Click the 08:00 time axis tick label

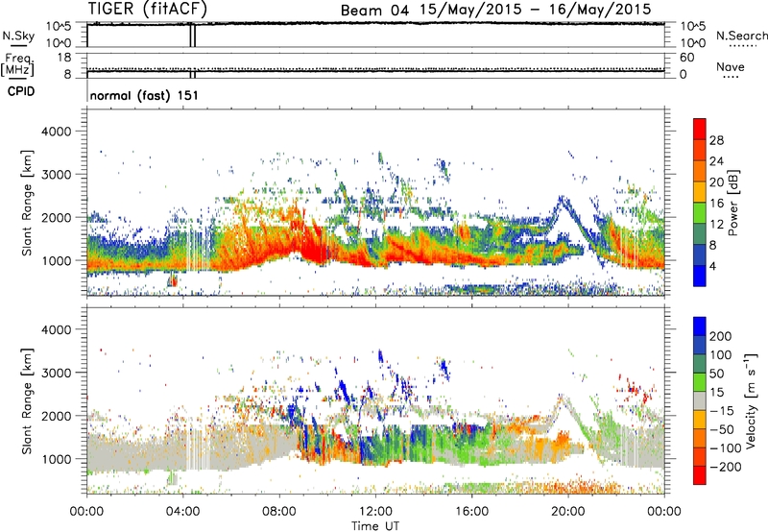pyautogui.click(x=279, y=512)
